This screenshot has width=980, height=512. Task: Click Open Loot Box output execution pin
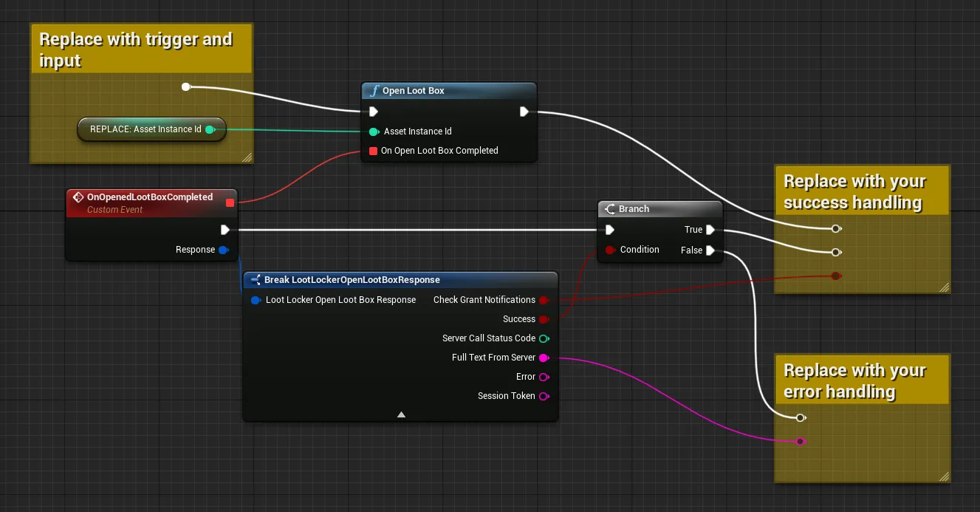[x=524, y=112]
